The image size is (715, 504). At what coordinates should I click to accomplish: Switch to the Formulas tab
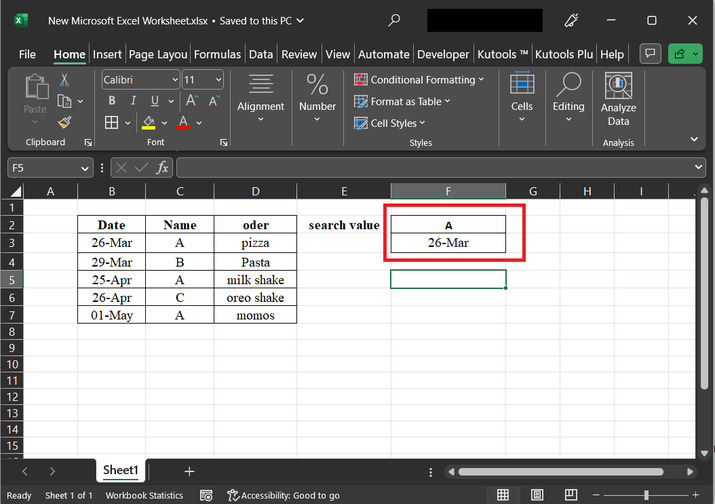pos(217,54)
